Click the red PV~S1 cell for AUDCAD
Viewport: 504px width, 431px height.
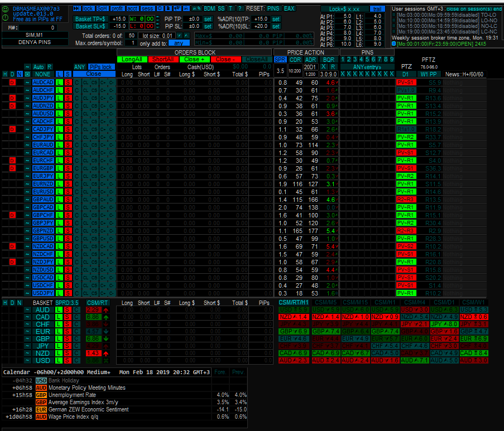tap(406, 83)
